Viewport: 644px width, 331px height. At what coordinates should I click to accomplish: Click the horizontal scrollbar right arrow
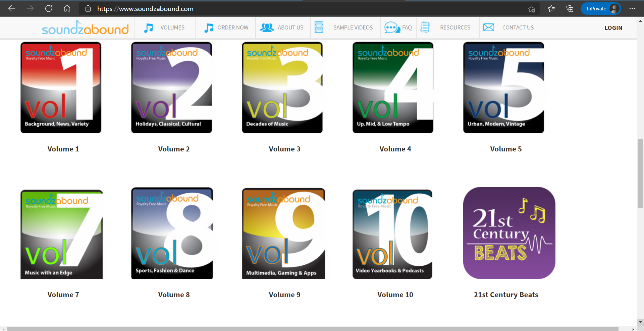tap(633, 329)
